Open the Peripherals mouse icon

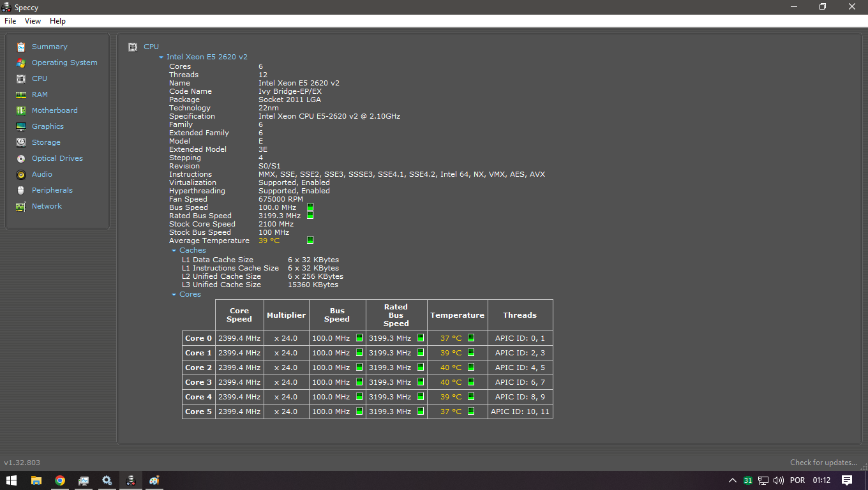[x=21, y=190]
